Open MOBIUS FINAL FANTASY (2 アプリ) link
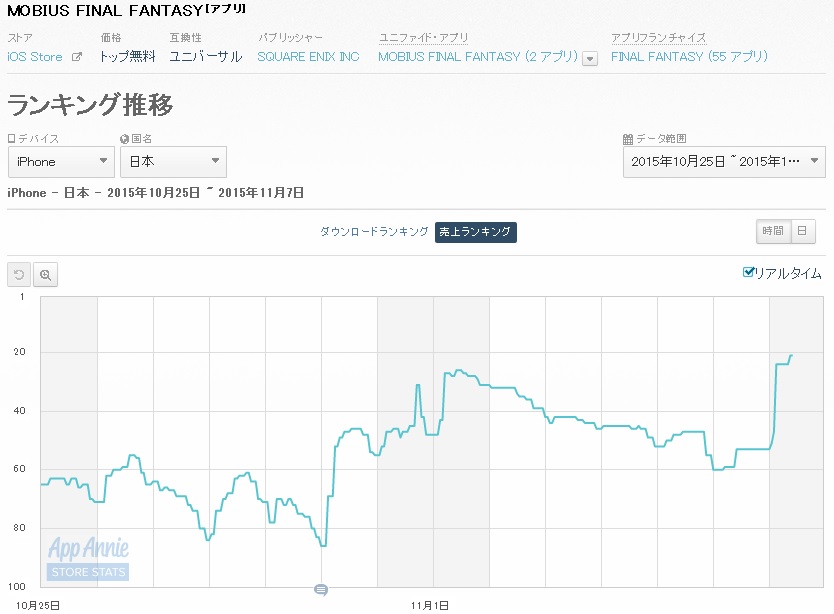 (478, 56)
